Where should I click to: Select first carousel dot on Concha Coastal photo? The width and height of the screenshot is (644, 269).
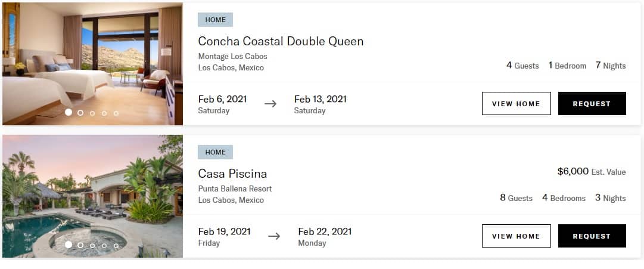point(69,112)
